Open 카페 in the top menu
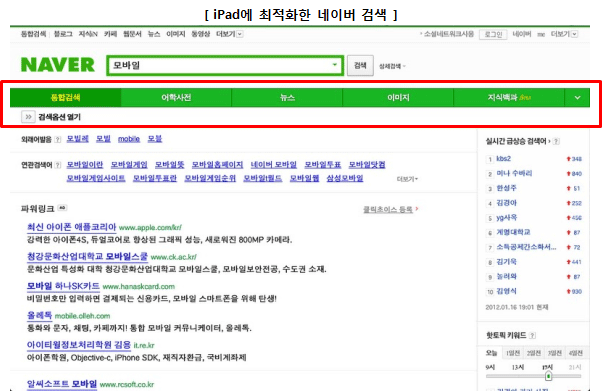 [110, 34]
